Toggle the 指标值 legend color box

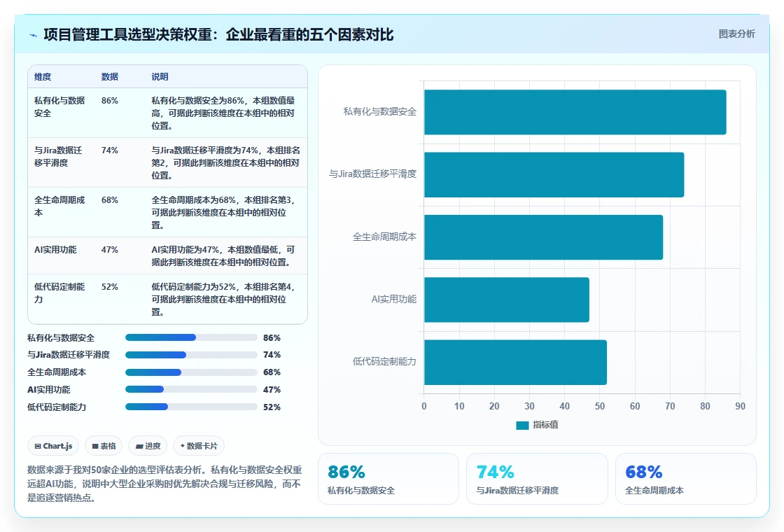pyautogui.click(x=522, y=425)
